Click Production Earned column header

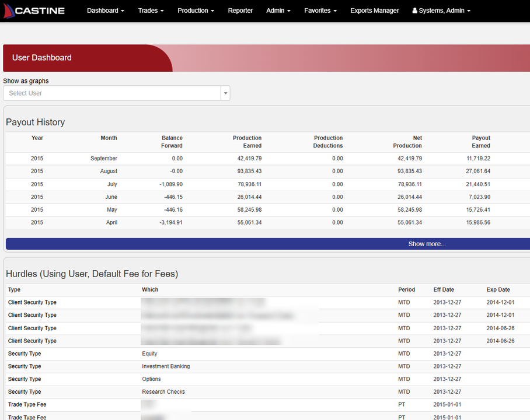tap(247, 142)
